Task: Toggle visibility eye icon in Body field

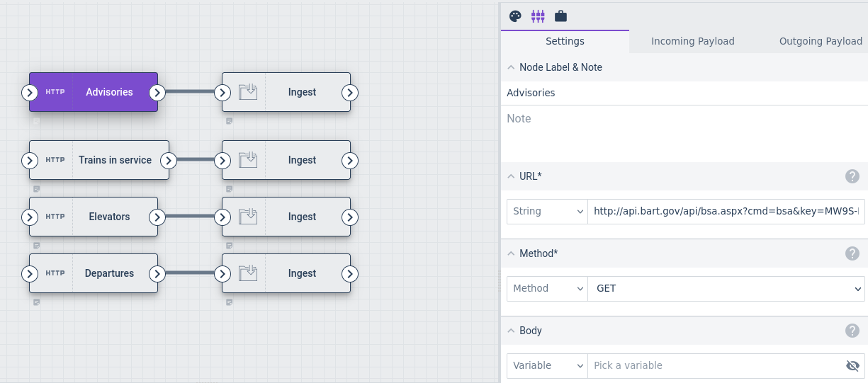Action: click(x=852, y=365)
